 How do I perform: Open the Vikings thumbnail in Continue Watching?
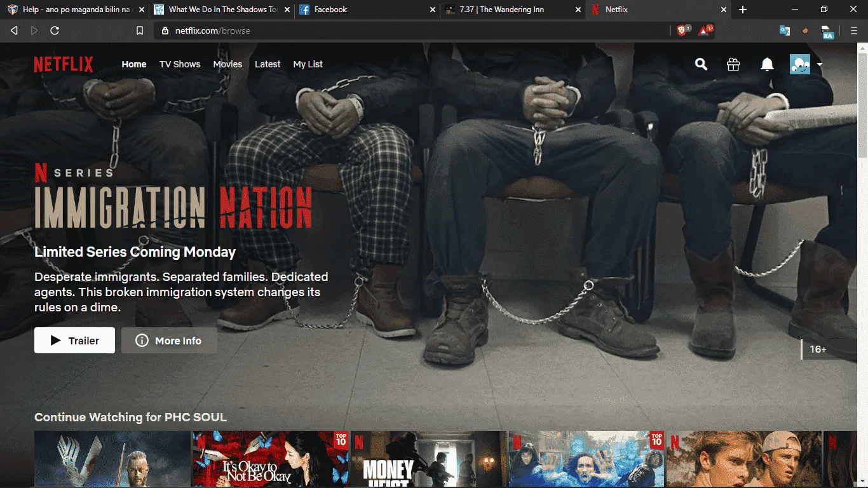112,459
